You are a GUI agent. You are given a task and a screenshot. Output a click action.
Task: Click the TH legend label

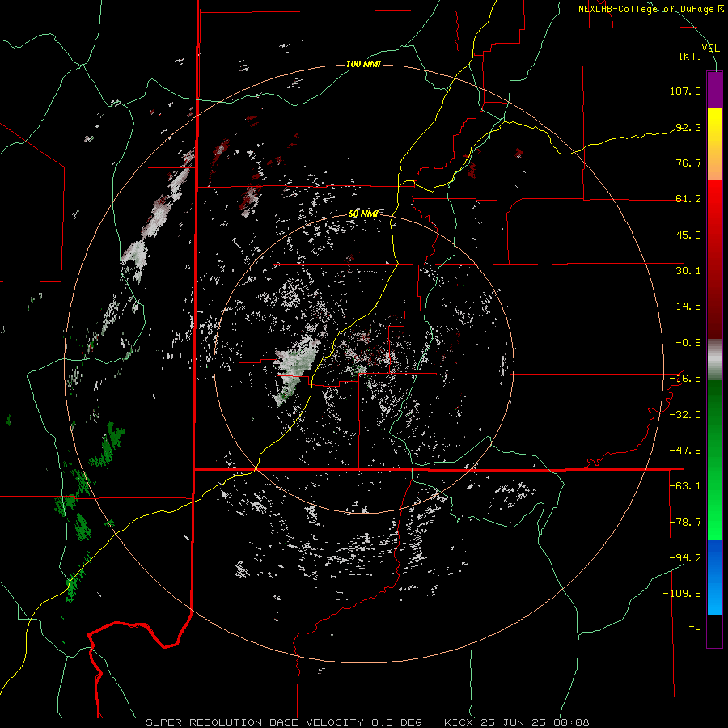point(695,630)
